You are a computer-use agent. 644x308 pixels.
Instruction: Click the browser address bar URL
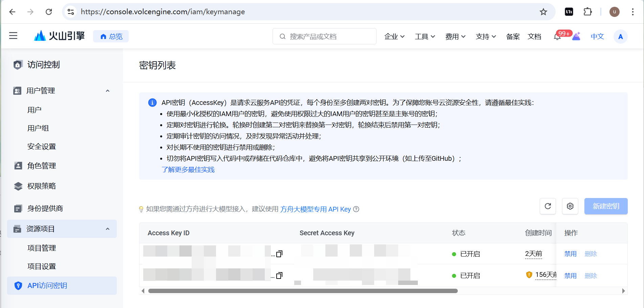pos(163,12)
